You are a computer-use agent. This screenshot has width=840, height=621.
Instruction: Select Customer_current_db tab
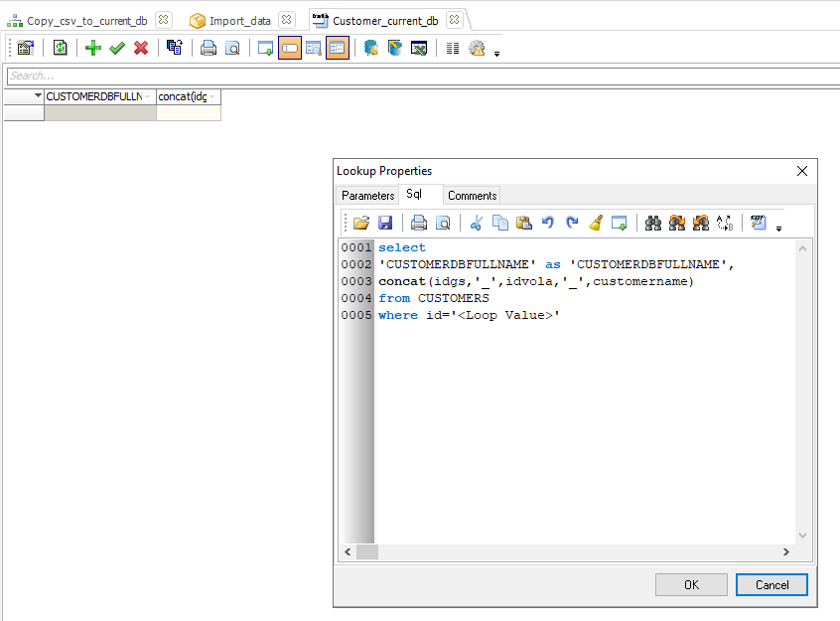click(385, 21)
